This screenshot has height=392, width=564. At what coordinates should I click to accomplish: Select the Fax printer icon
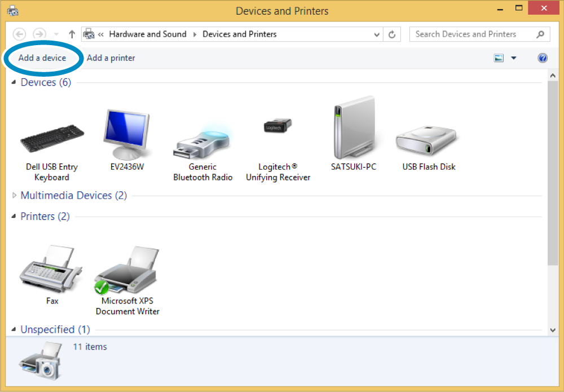coord(52,270)
